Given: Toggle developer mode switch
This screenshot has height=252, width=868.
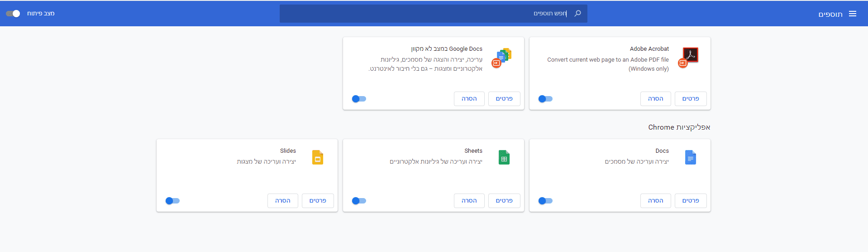Looking at the screenshot, I should 13,14.
